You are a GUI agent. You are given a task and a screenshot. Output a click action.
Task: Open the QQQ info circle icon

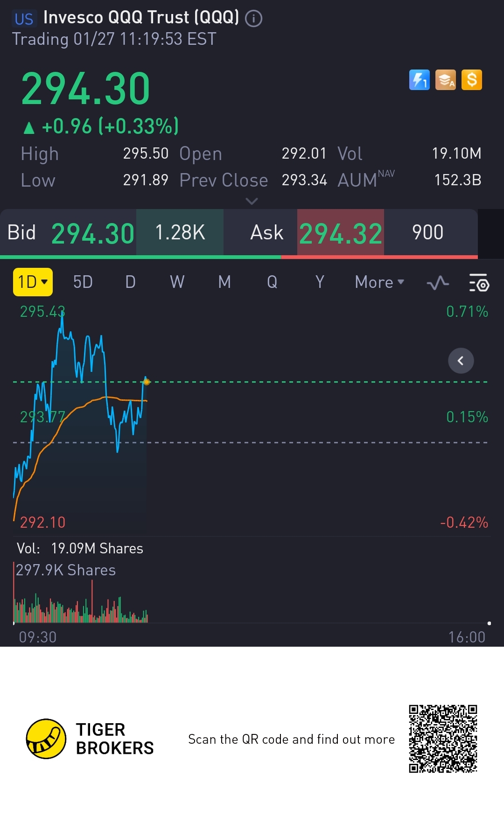pyautogui.click(x=253, y=19)
